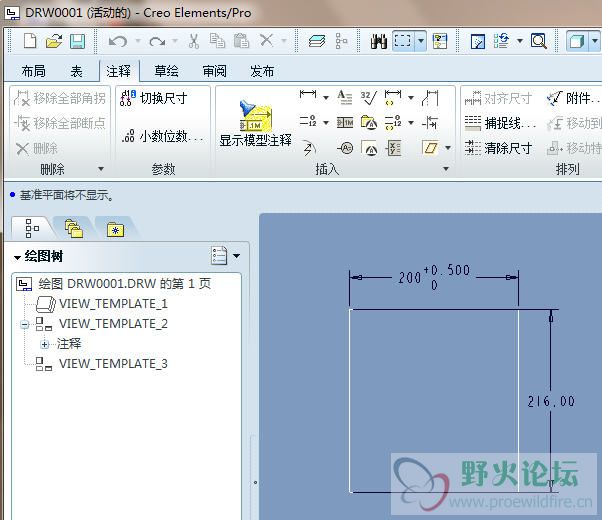Open the repaint window icon

tap(478, 41)
